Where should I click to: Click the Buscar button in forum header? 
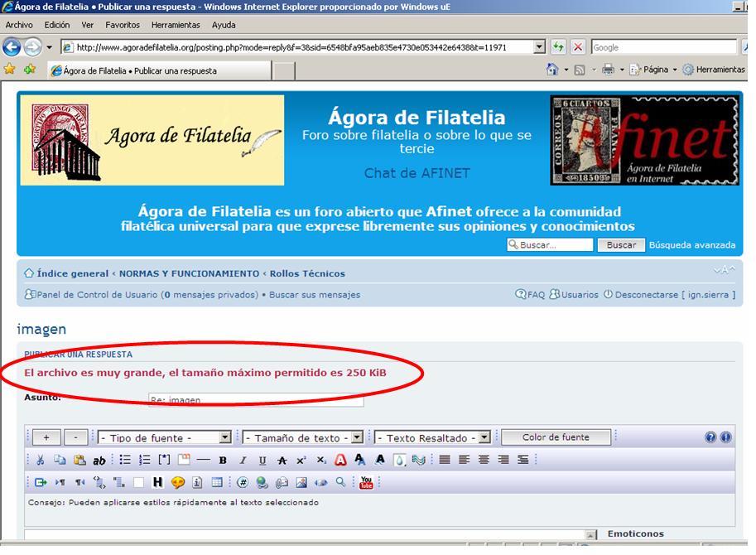621,245
